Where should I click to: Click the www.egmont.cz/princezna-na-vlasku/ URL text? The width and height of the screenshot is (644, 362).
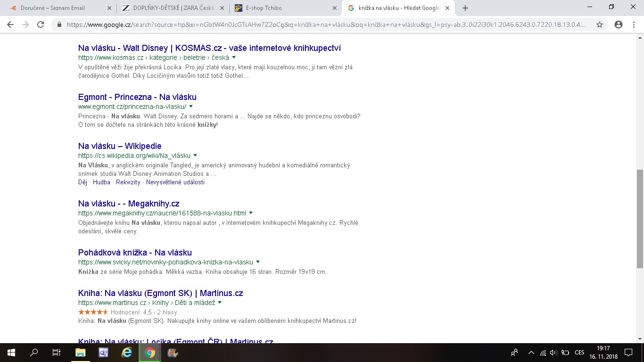click(x=132, y=107)
